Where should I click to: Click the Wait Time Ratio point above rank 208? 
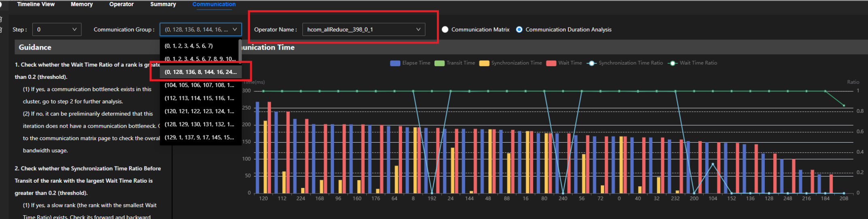click(844, 106)
